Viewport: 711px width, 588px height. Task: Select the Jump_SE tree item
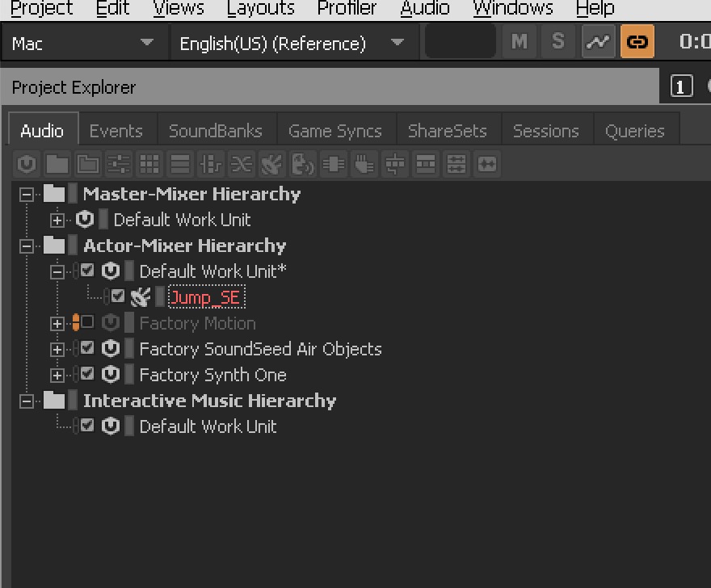tap(207, 297)
